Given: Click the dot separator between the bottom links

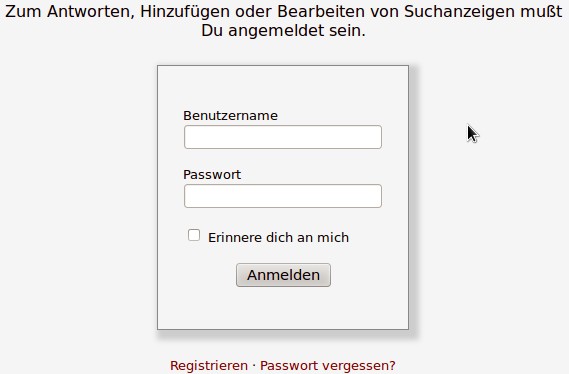Looking at the screenshot, I should [x=254, y=365].
